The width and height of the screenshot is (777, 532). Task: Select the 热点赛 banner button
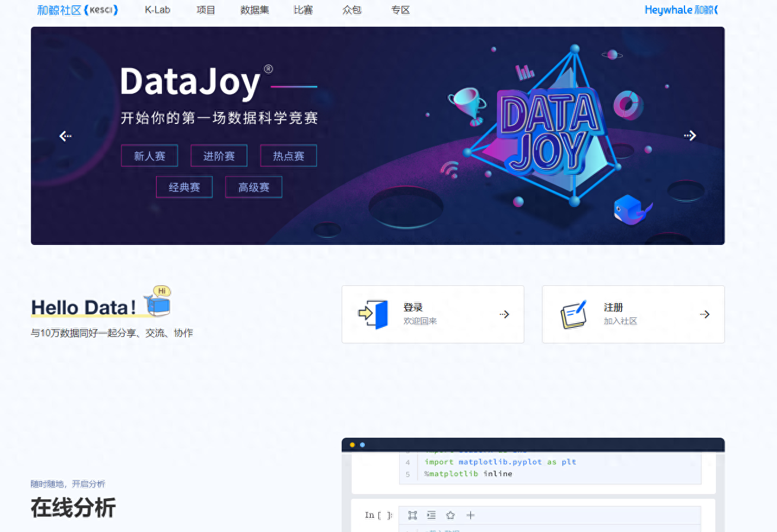click(x=288, y=156)
